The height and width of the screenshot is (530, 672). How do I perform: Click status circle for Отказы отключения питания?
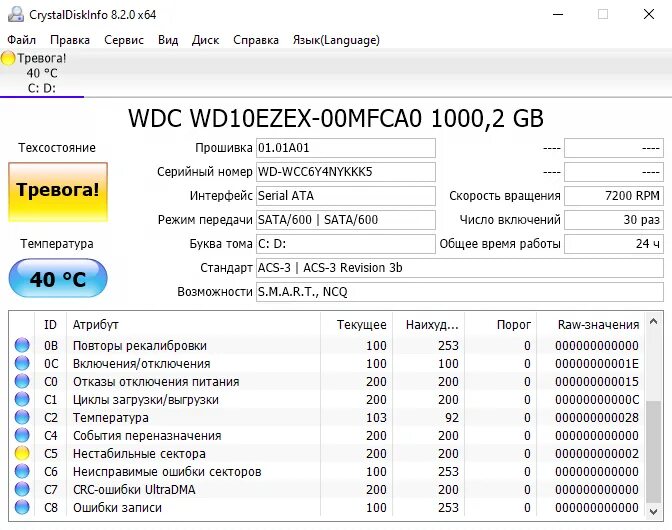[x=22, y=381]
